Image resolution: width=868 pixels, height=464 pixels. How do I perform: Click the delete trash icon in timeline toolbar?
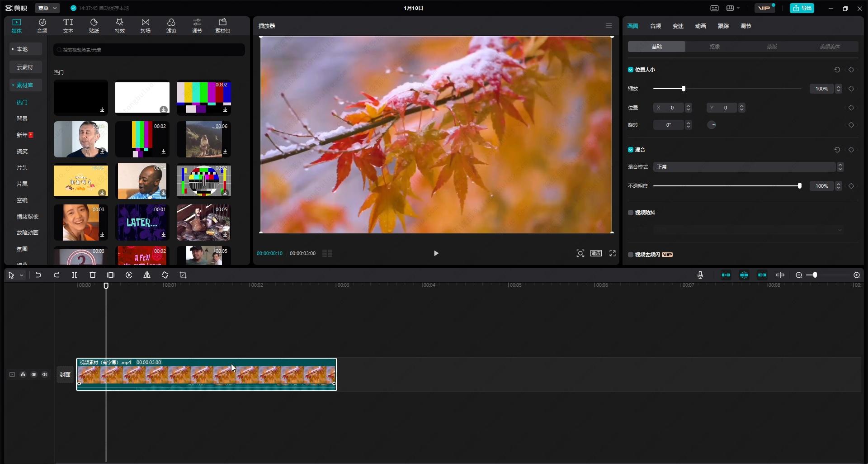(93, 275)
